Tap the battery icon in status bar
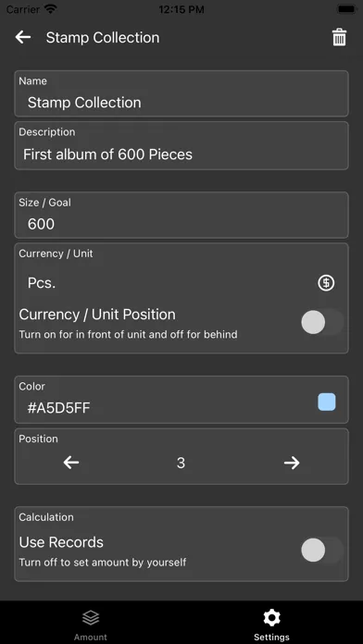 pyautogui.click(x=347, y=9)
